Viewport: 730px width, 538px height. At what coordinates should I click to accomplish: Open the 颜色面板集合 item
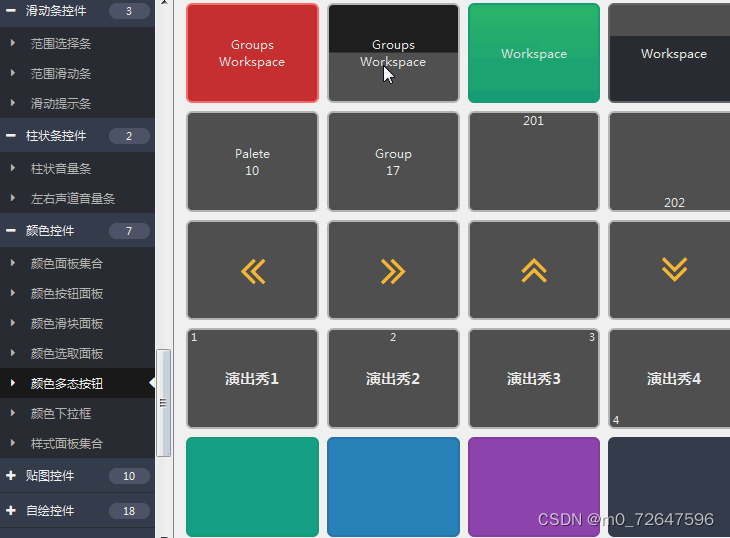77,263
